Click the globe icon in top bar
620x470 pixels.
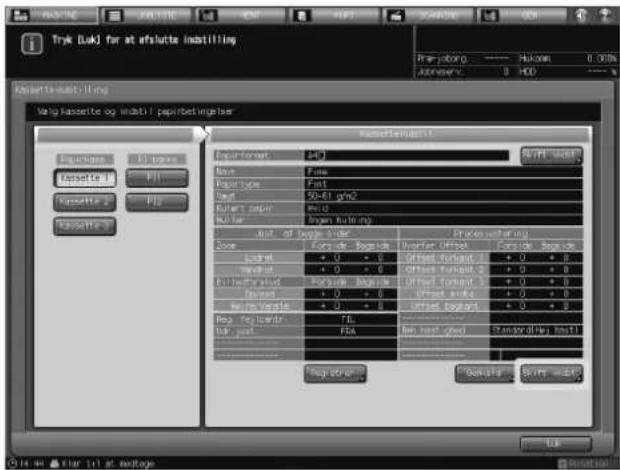[581, 15]
